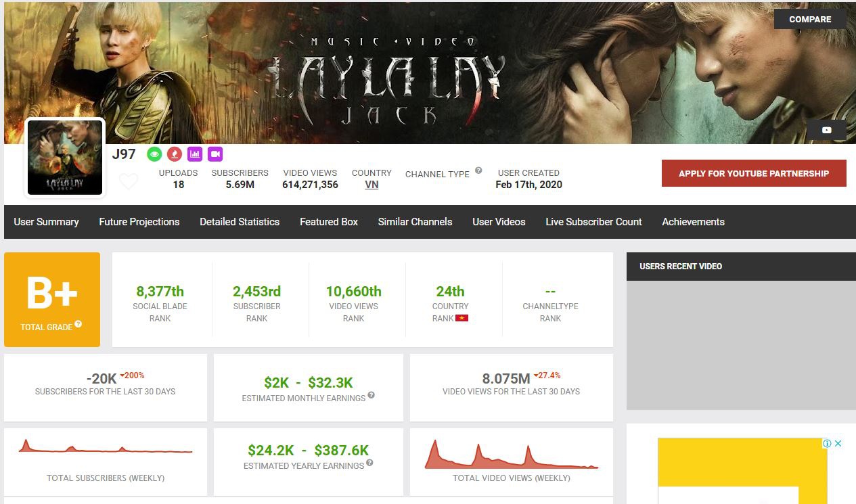
Task: Click the yellow advertisement banner
Action: tap(742, 471)
